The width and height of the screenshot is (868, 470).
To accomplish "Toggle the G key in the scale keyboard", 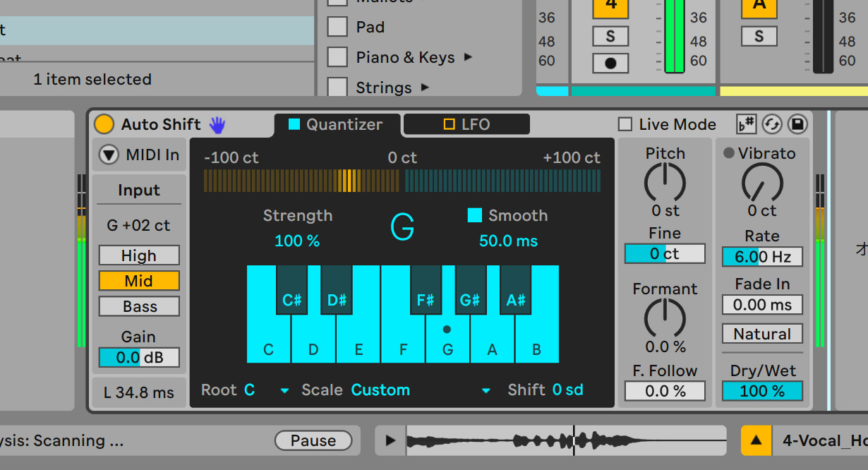I will click(x=447, y=340).
